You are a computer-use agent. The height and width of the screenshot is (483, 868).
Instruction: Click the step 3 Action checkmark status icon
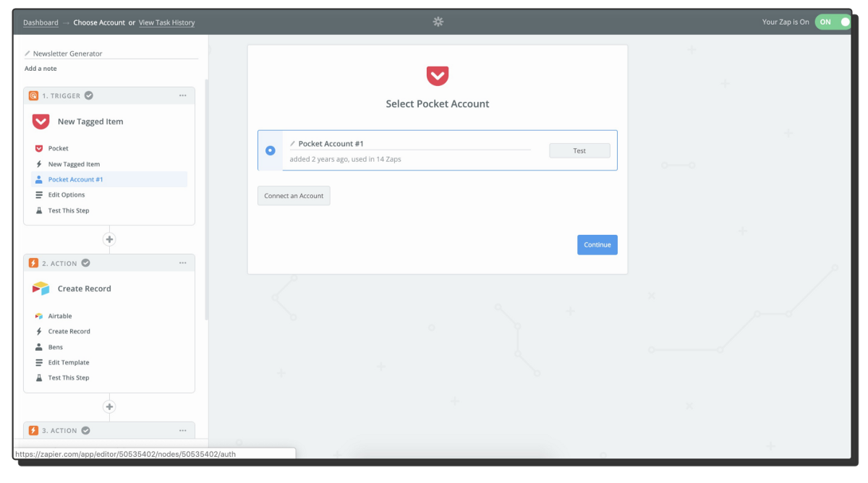[85, 430]
